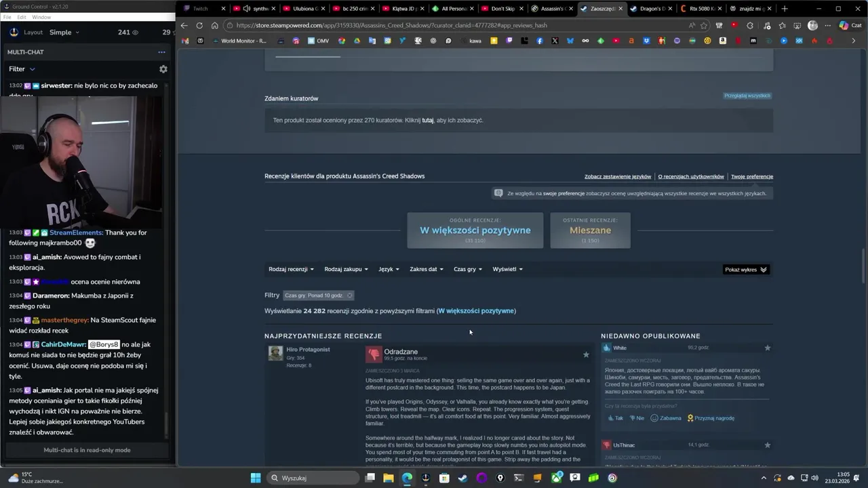This screenshot has height=488, width=868.
Task: Click the 'tutaj' curators link
Action: coord(427,120)
